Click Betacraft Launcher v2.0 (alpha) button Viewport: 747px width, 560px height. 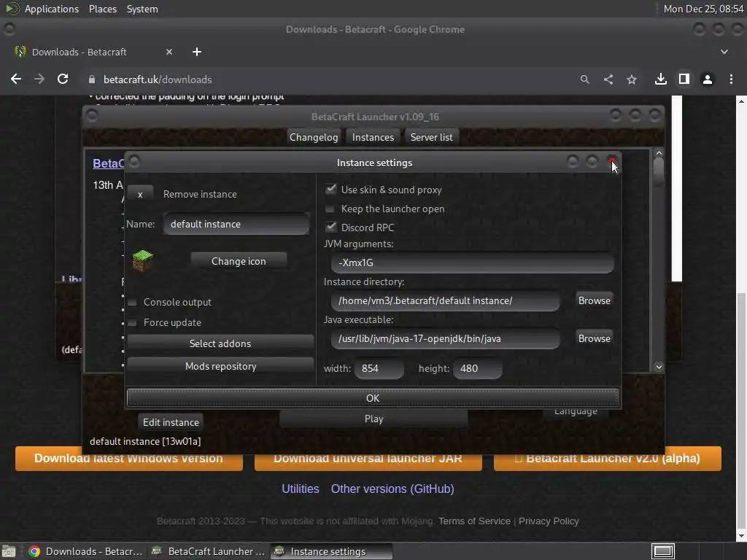[x=608, y=459]
